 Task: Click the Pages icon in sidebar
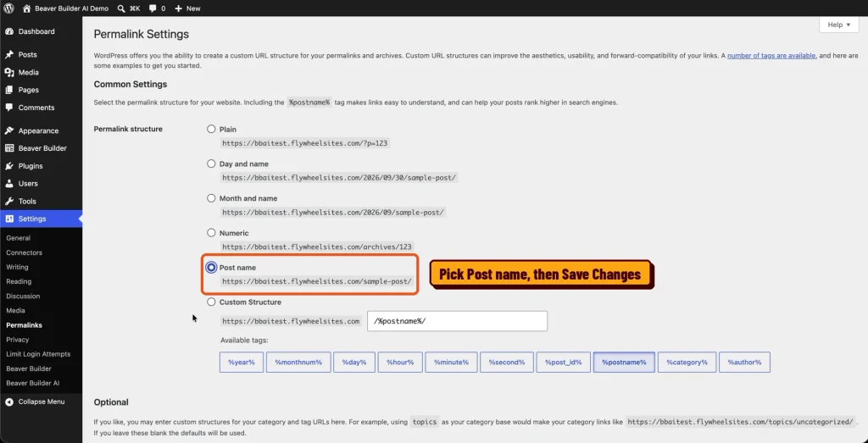coord(9,90)
